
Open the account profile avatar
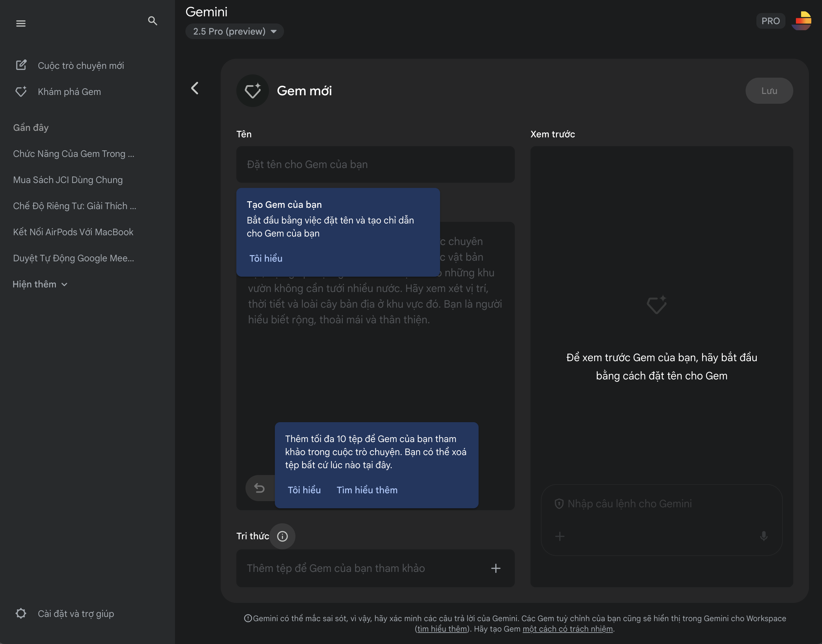pyautogui.click(x=802, y=21)
